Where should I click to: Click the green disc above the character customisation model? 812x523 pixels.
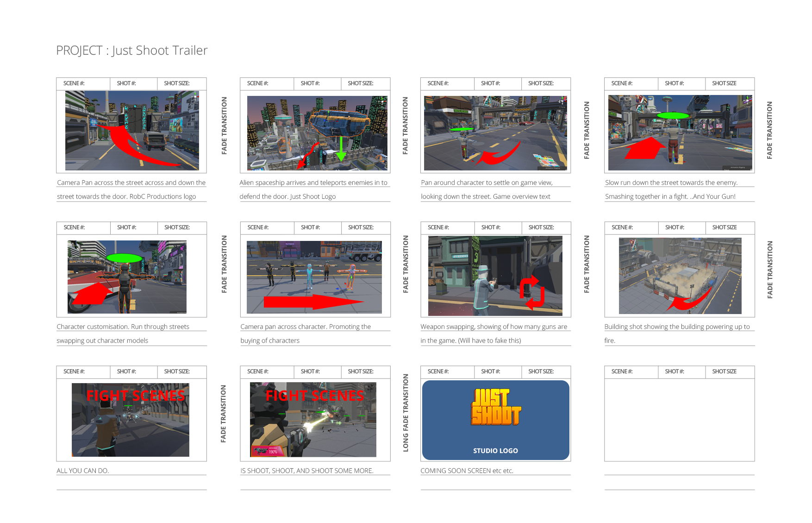[124, 258]
